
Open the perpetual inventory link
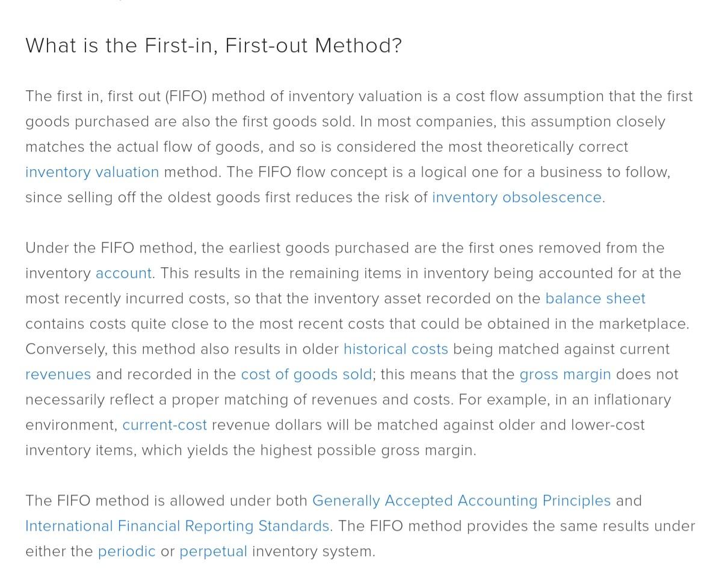pos(213,551)
